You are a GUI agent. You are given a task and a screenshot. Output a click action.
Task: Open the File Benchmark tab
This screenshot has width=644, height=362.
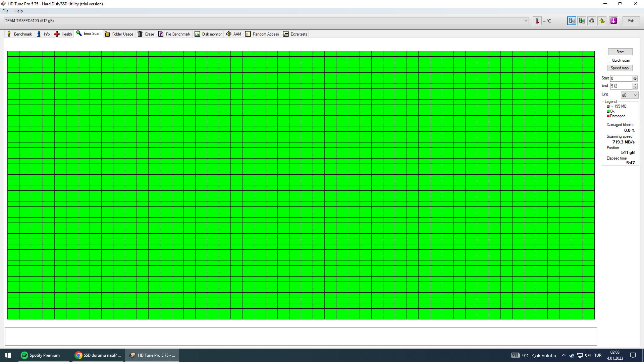pos(174,34)
